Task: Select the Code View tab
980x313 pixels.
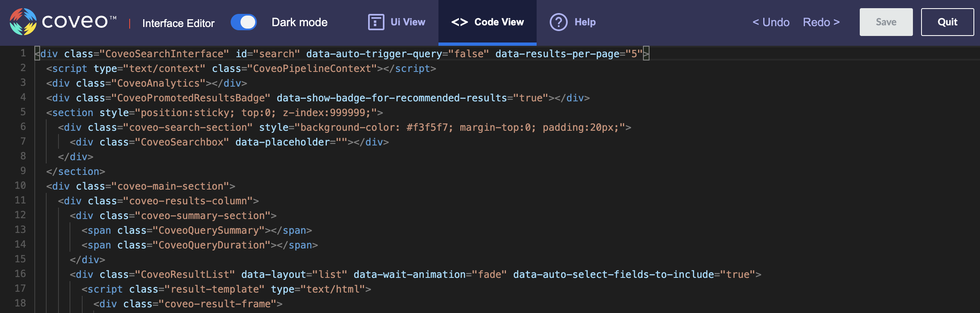Action: click(499, 22)
